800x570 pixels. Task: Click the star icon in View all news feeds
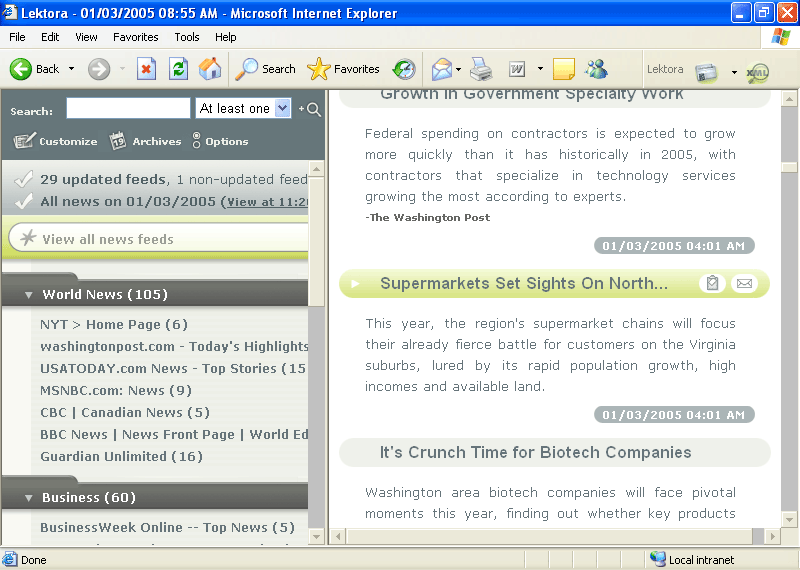click(28, 237)
